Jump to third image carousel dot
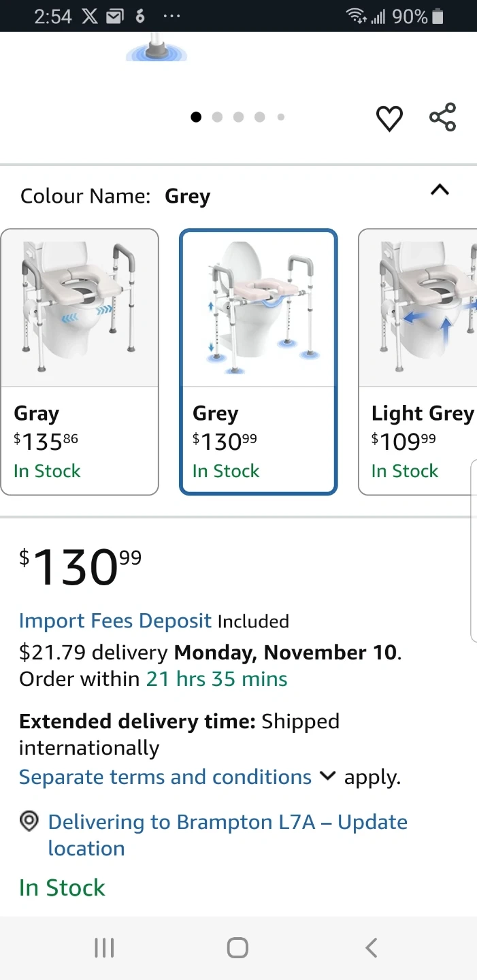This screenshot has height=980, width=477. click(x=238, y=117)
